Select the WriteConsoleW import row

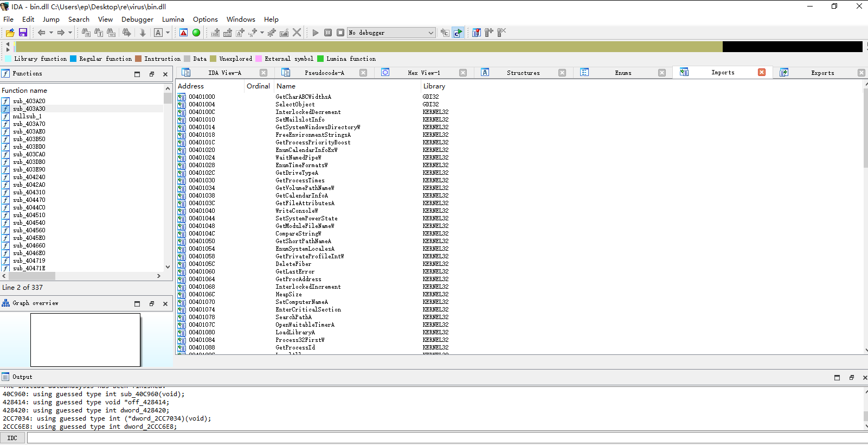point(519,211)
